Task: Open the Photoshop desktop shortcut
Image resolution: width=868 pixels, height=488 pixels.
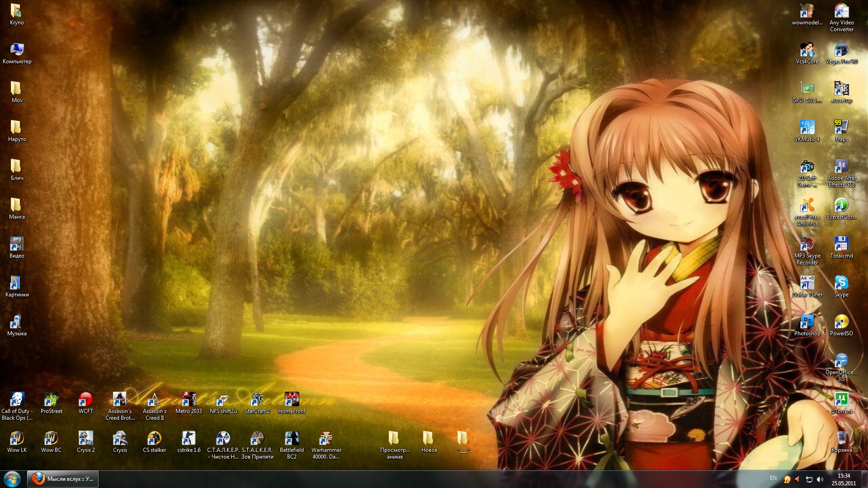Action: click(x=807, y=323)
